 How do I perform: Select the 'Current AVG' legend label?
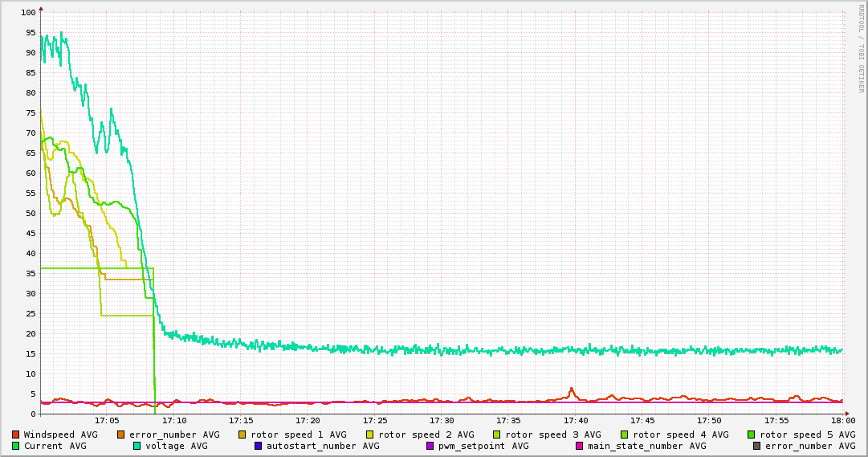[55, 446]
